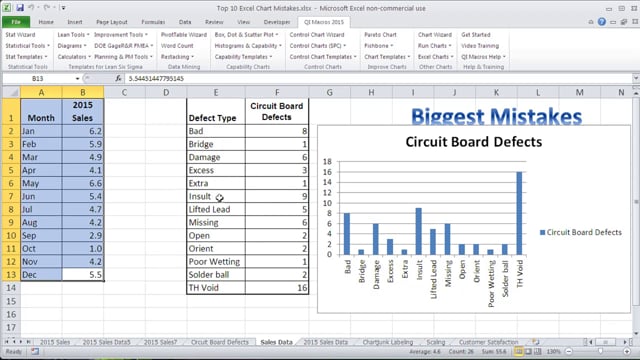This screenshot has width=640, height=360.
Task: Select column C header
Action: tap(124, 93)
